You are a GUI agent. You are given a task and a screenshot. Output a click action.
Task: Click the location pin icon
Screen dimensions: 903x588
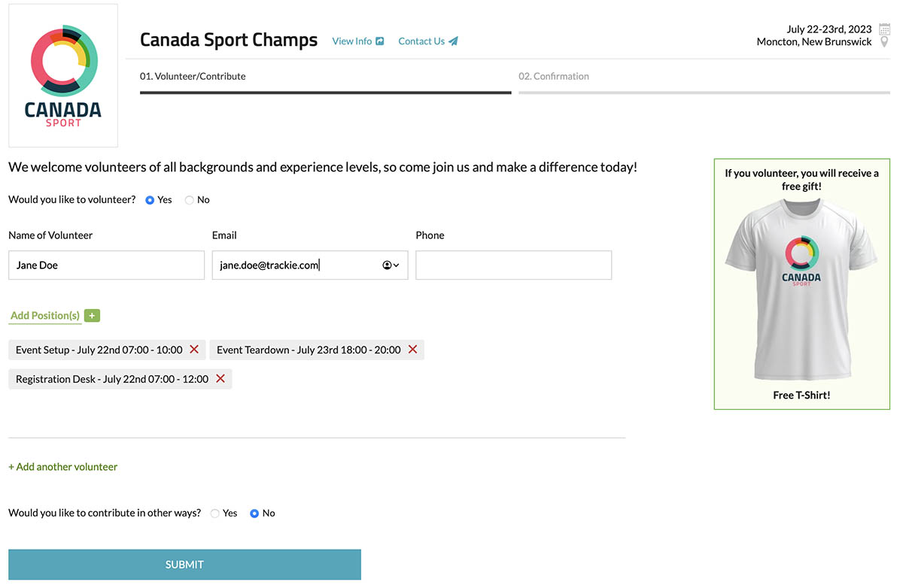click(884, 42)
